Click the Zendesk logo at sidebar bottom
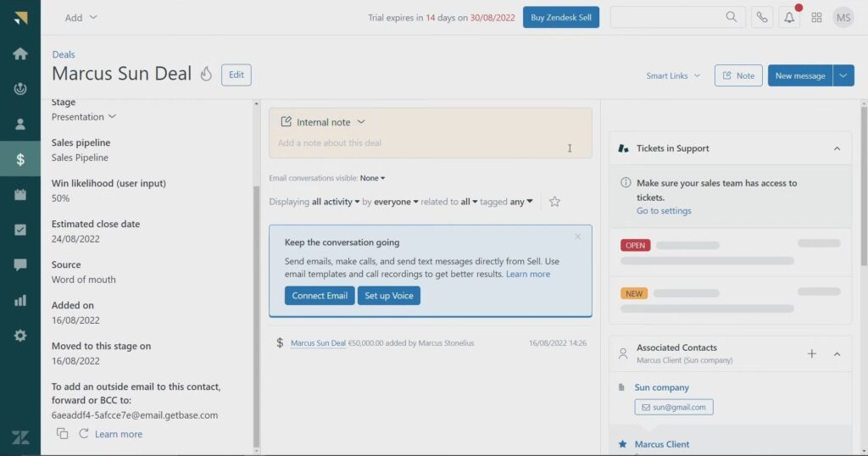868x456 pixels. 20,437
